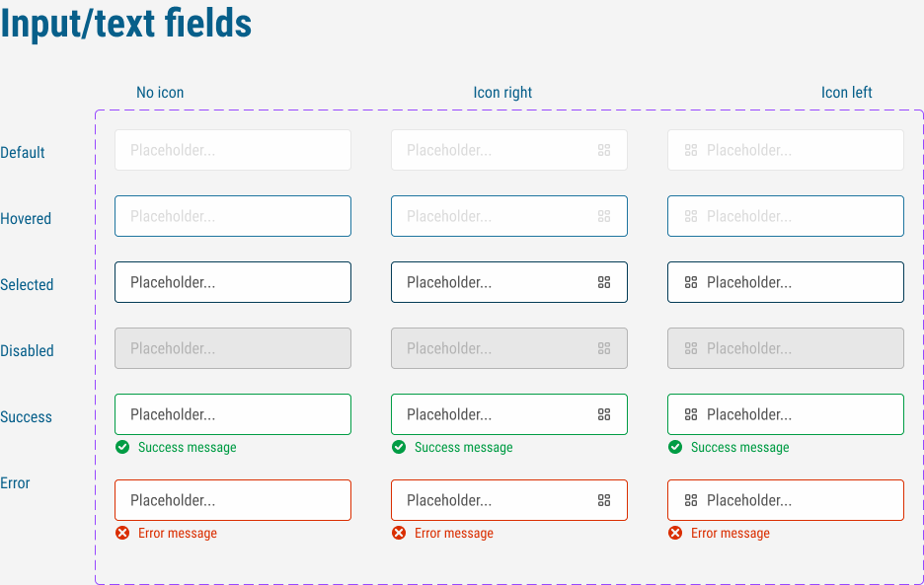This screenshot has width=924, height=585.
Task: Click the Error message text in No icon column
Action: (178, 533)
